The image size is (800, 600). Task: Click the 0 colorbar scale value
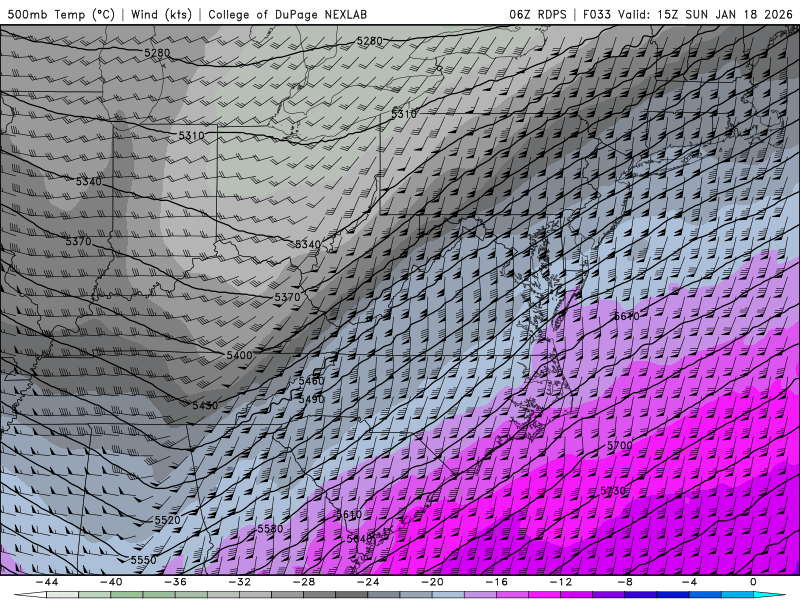tap(753, 582)
